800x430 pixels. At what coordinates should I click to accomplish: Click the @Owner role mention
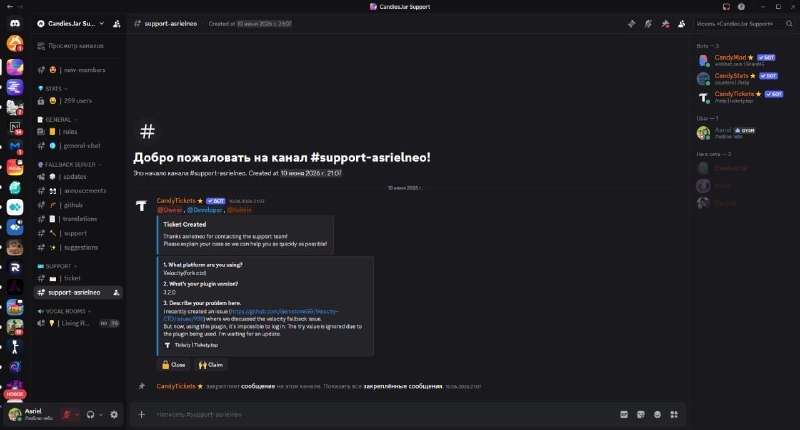click(x=170, y=210)
